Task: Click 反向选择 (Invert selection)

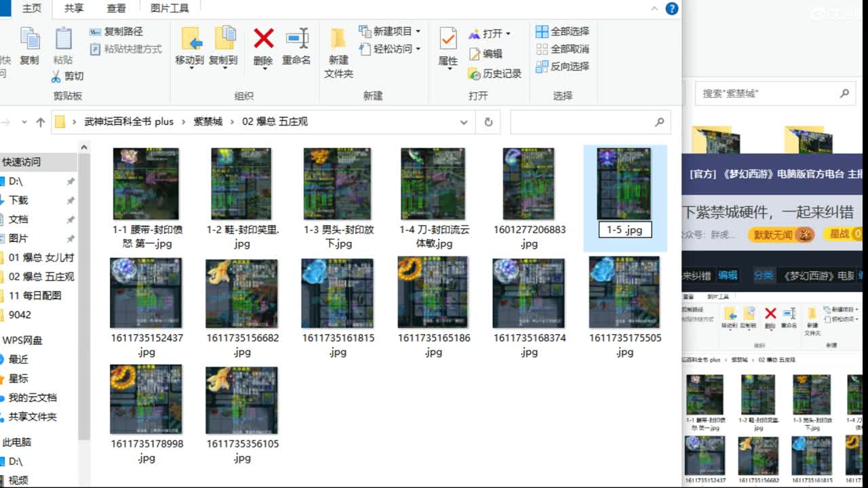Action: coord(562,66)
